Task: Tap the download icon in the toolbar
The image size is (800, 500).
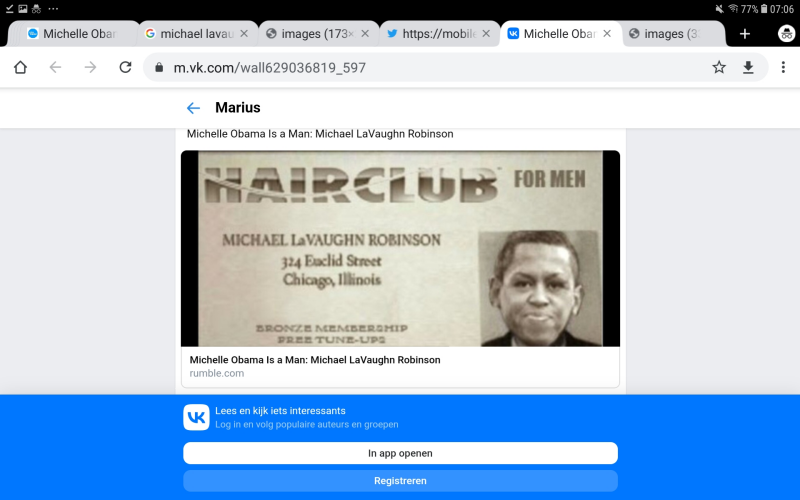Action: point(748,67)
